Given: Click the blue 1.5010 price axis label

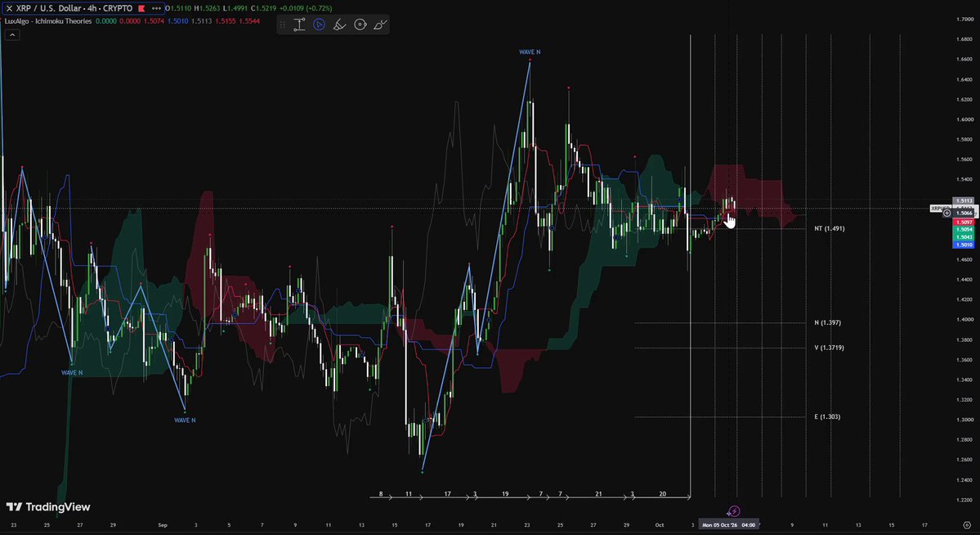Looking at the screenshot, I should tap(964, 245).
